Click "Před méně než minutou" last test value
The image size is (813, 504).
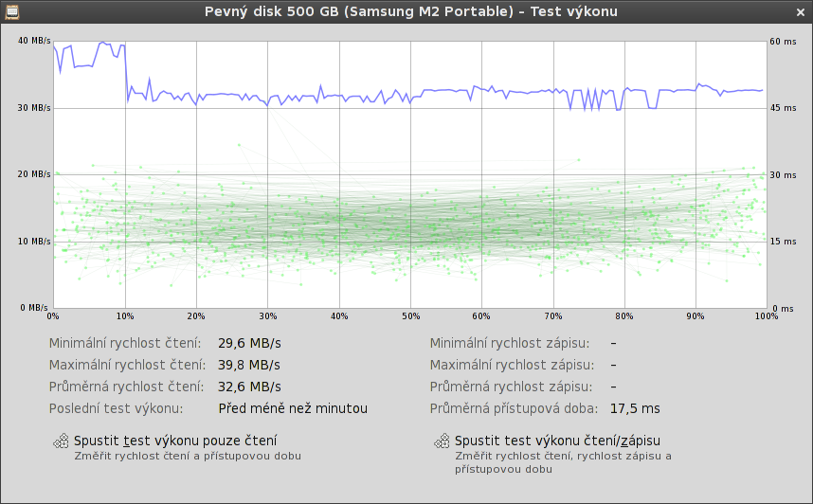292,408
